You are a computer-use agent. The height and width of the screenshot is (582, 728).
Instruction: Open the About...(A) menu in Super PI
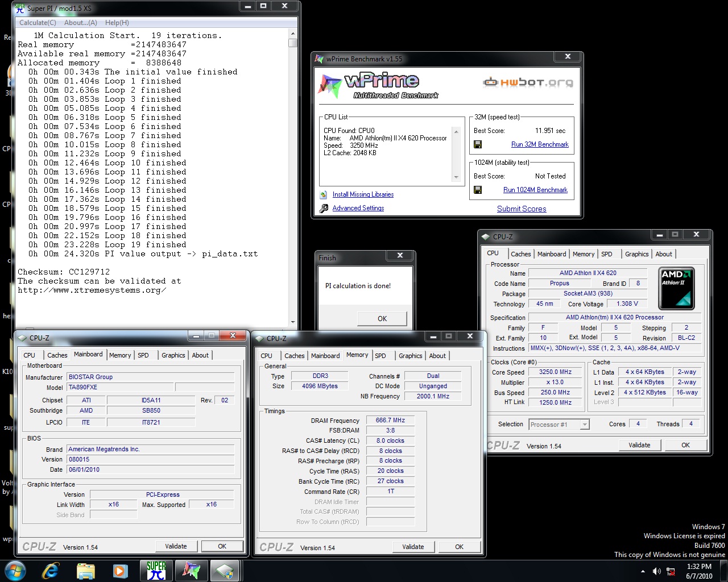pos(81,23)
